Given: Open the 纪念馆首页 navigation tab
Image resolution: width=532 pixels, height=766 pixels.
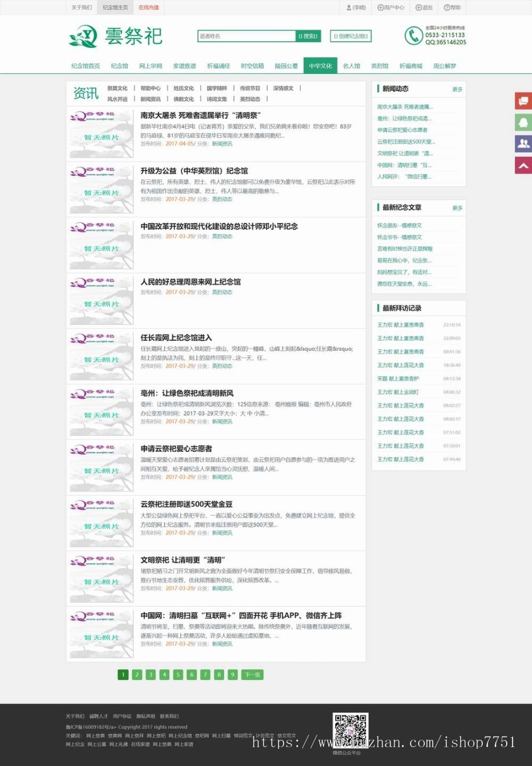Looking at the screenshot, I should 86,66.
